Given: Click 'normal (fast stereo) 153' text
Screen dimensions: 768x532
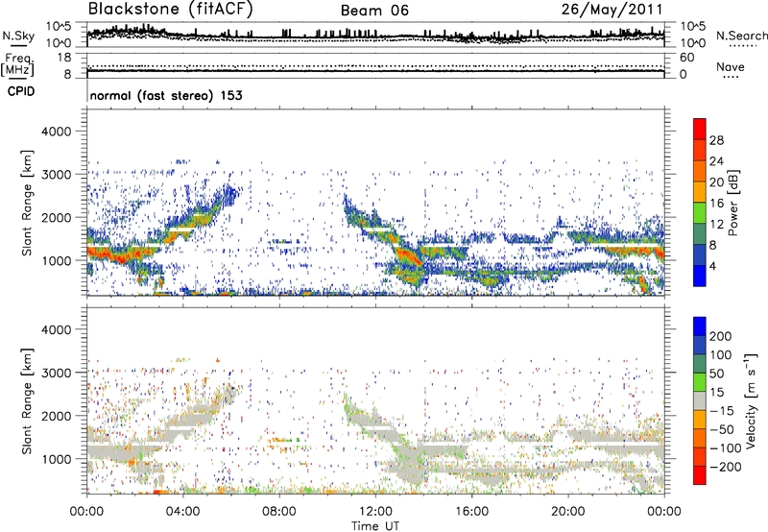Looking at the screenshot, I should [x=166, y=95].
